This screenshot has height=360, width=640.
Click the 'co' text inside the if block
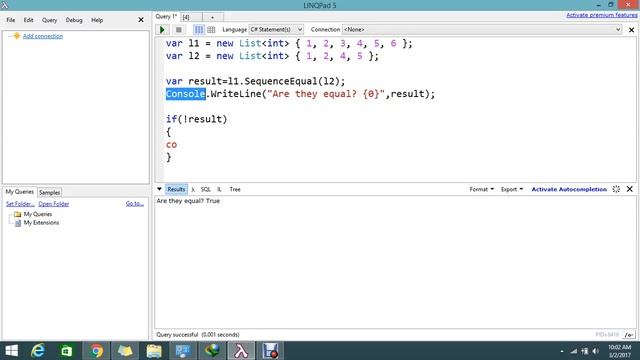tap(171, 144)
